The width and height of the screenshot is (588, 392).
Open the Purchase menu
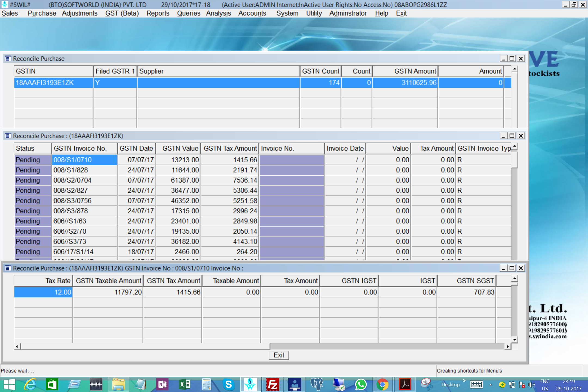(x=42, y=13)
